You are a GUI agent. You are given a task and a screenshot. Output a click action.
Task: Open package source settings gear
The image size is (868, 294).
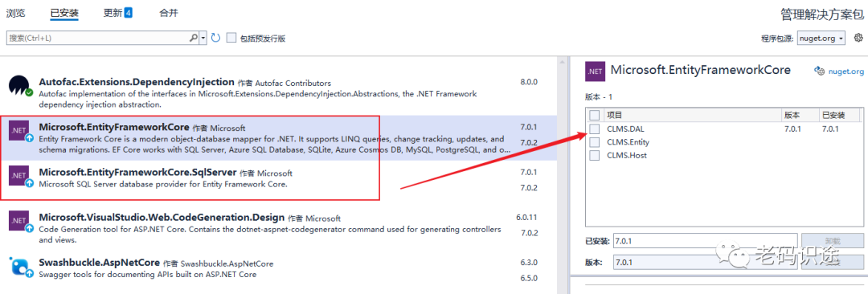click(x=858, y=38)
